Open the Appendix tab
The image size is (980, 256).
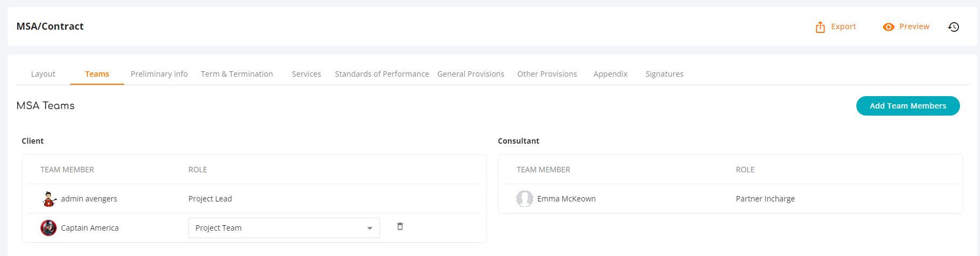point(611,74)
